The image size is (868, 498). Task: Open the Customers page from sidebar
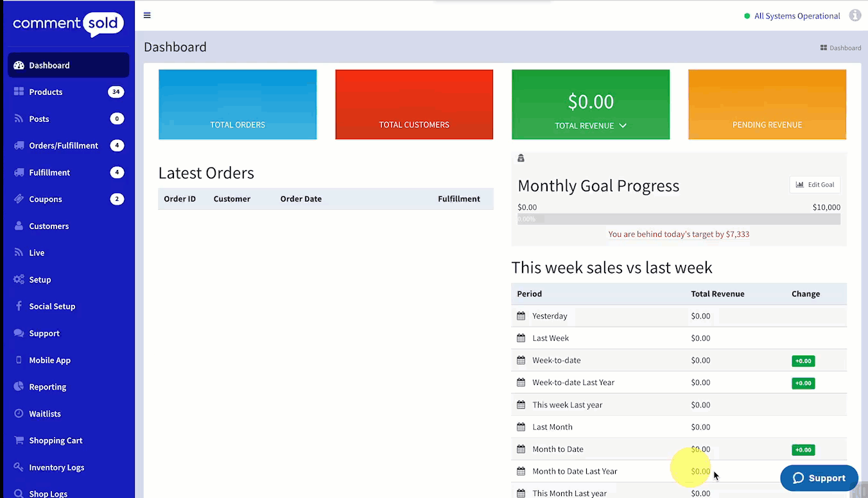tap(49, 226)
